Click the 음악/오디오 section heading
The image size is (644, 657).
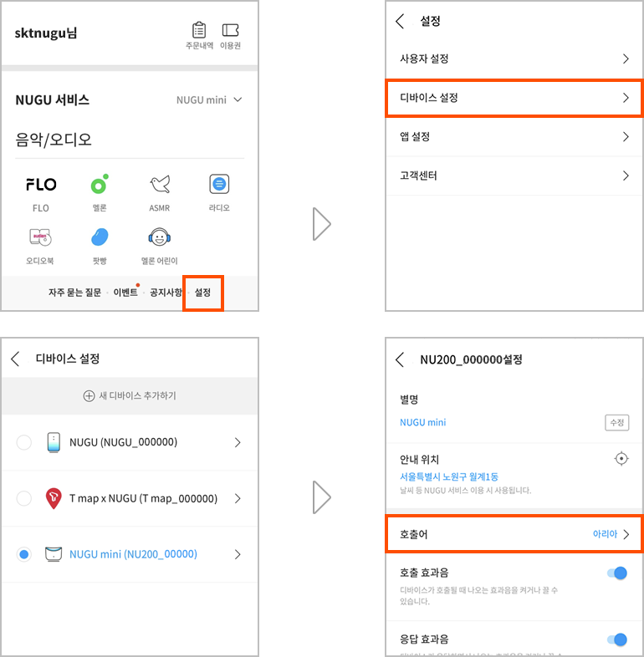tap(54, 140)
